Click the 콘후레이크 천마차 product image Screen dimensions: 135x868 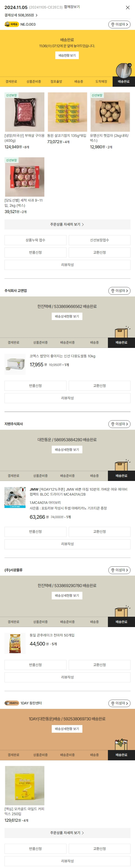pos(15,643)
